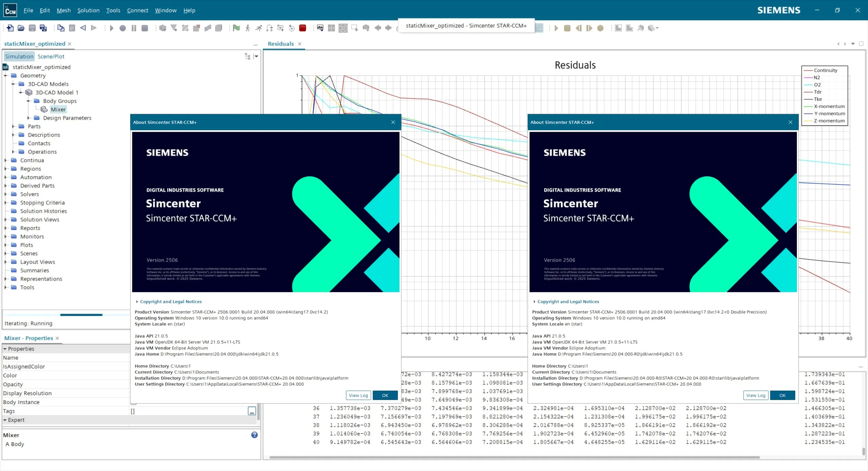Click OK in the left About dialog
Screen dimensions: 868x471
tap(385, 395)
